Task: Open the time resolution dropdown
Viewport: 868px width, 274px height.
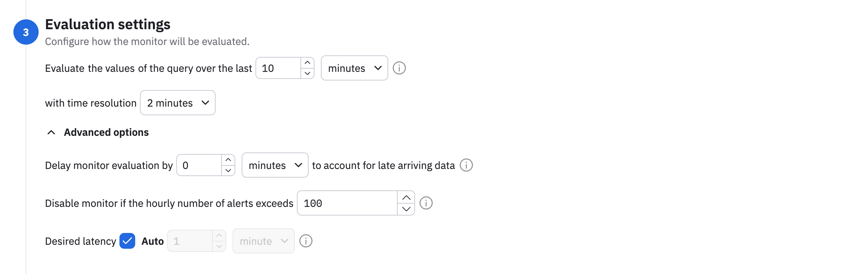Action: 178,103
